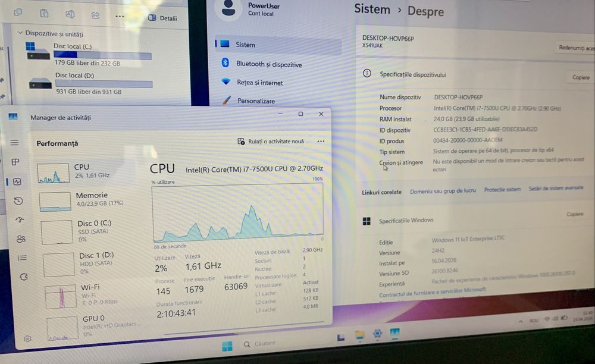Image resolution: width=595 pixels, height=364 pixels.
Task: Select Performance page icon in Task Manager sidebar
Action: point(17,181)
